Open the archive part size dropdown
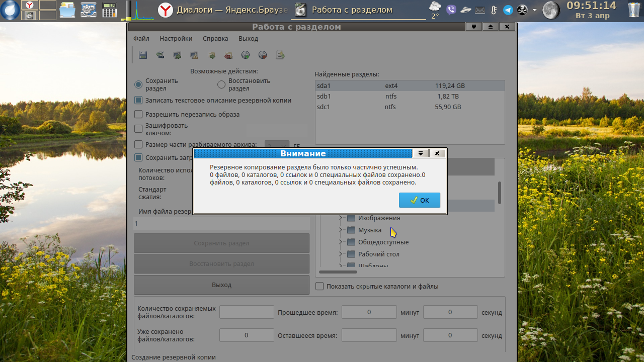The height and width of the screenshot is (362, 644). coord(277,144)
